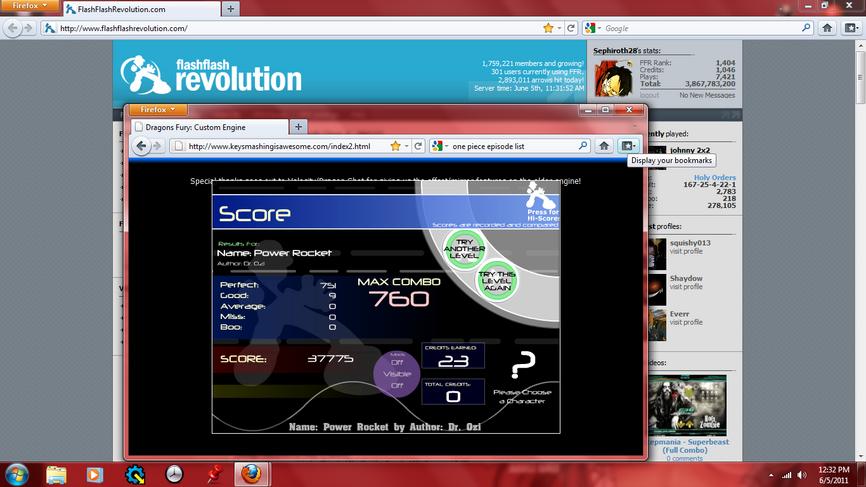The image size is (866, 487).
Task: Select the Dragons Fury: Custom Engine tab
Action: [210, 127]
